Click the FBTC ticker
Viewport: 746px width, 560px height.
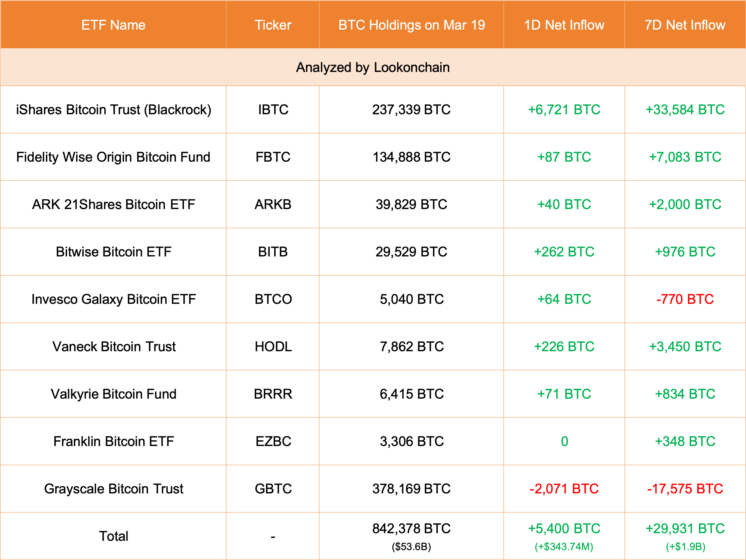(x=273, y=157)
